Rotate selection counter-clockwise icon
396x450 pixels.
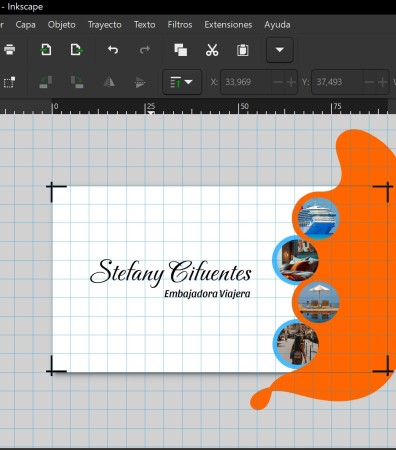coord(45,82)
